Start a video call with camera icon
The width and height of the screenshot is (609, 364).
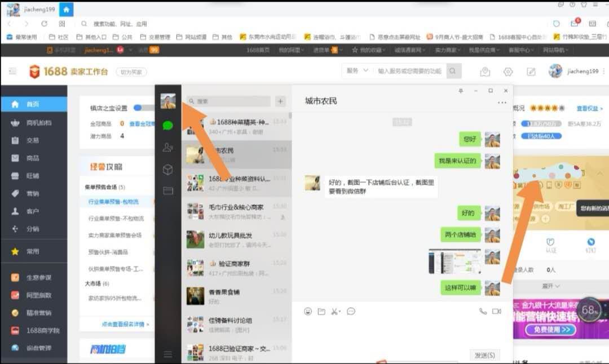tap(497, 311)
